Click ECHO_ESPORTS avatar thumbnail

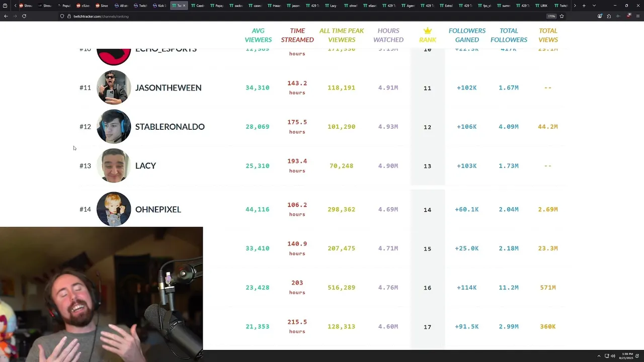pyautogui.click(x=114, y=56)
